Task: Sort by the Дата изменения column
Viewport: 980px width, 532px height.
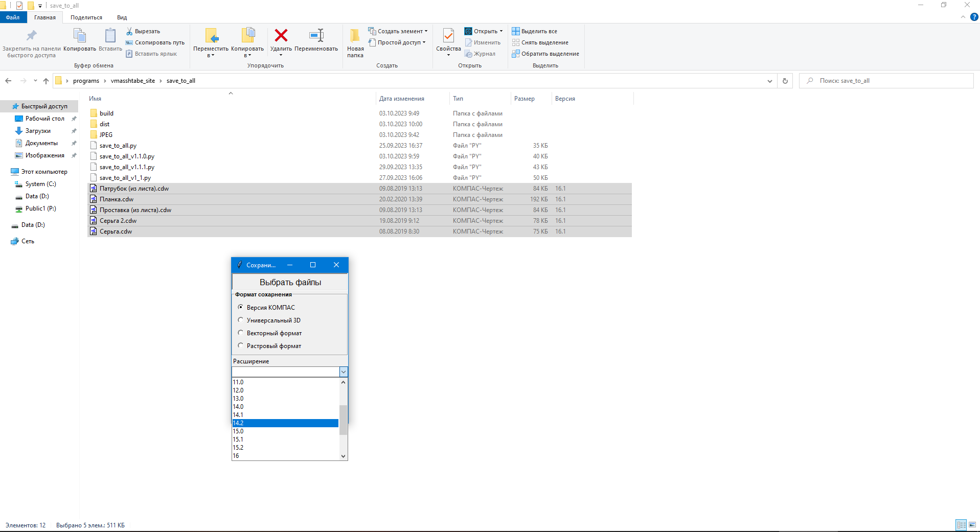Action: pyautogui.click(x=402, y=99)
